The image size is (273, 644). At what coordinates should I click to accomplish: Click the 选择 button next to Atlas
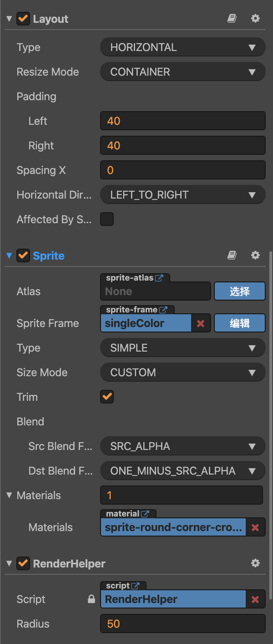239,291
